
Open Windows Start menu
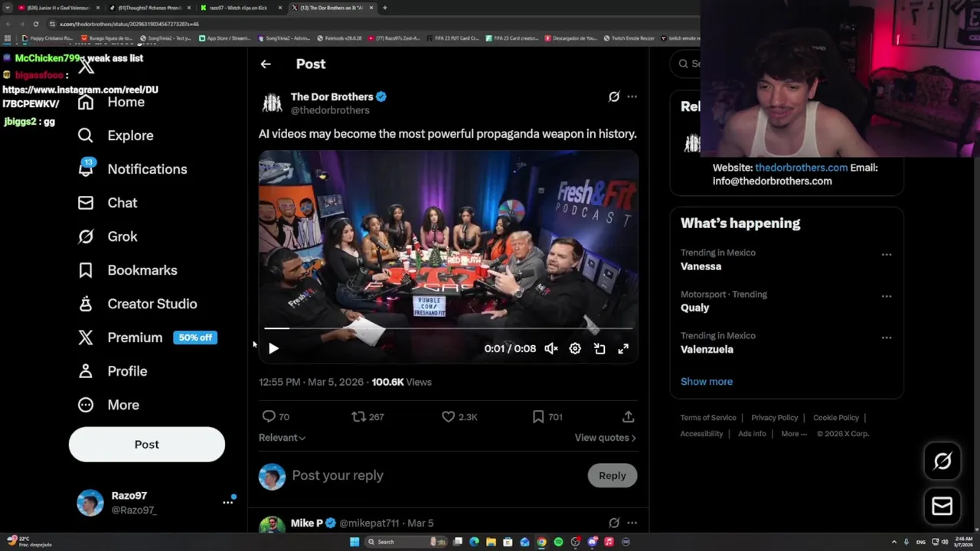[x=354, y=542]
